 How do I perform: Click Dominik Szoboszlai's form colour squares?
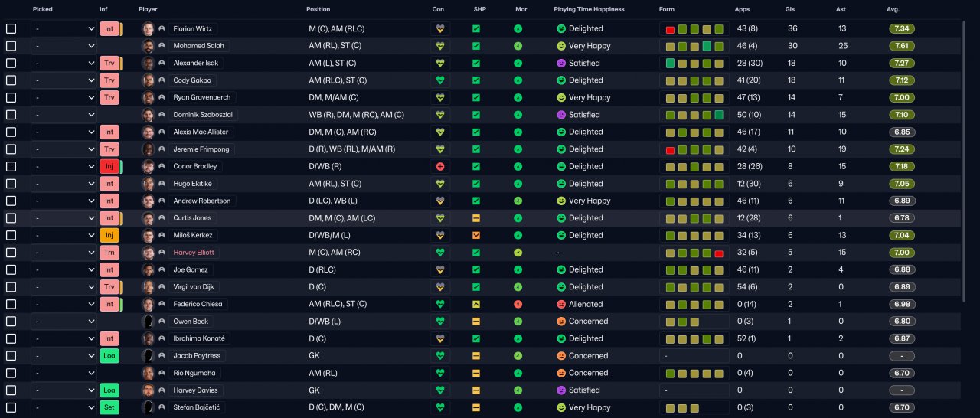pyautogui.click(x=694, y=115)
